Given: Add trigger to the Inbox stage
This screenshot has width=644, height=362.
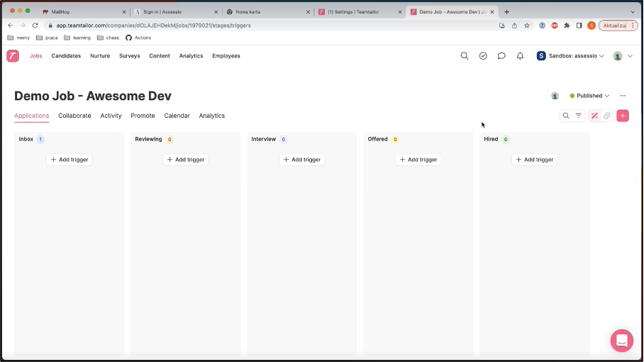Looking at the screenshot, I should [x=70, y=160].
